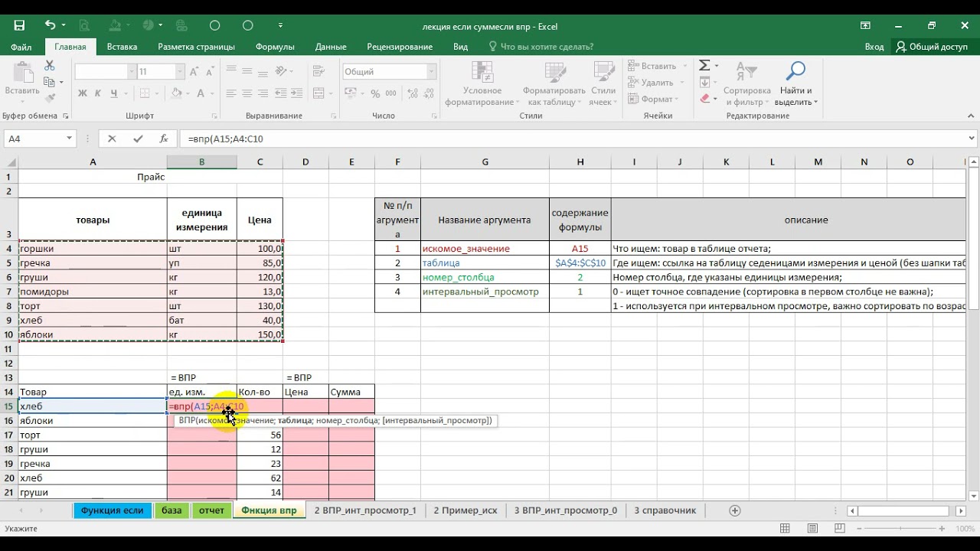This screenshot has height=551, width=980.
Task: Click the 'Что вы хотите сделать?' search field
Action: pyautogui.click(x=541, y=47)
